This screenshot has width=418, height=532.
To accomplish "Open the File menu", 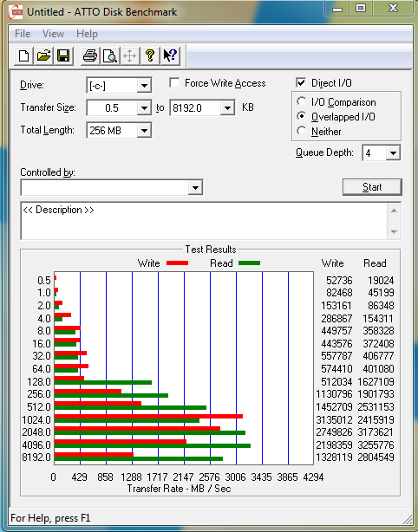I will [23, 34].
